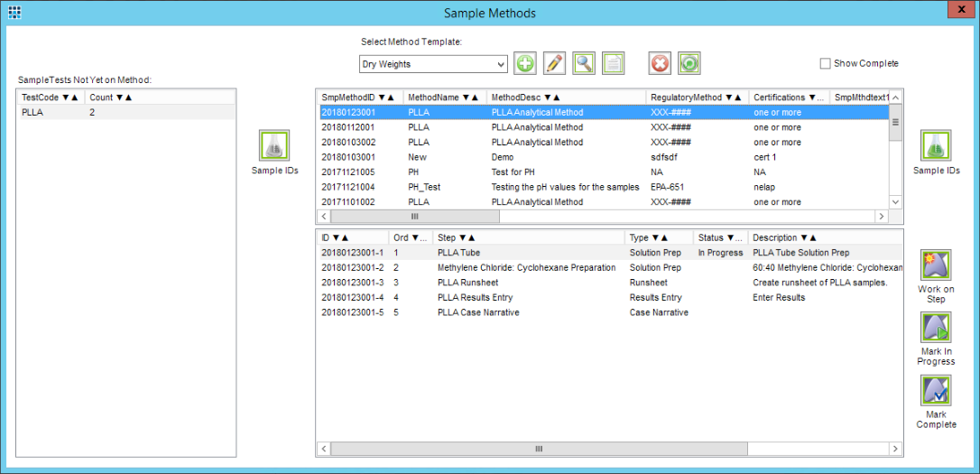Click the methods table scroll right arrow
Screen dimensions: 980x474
click(x=882, y=217)
